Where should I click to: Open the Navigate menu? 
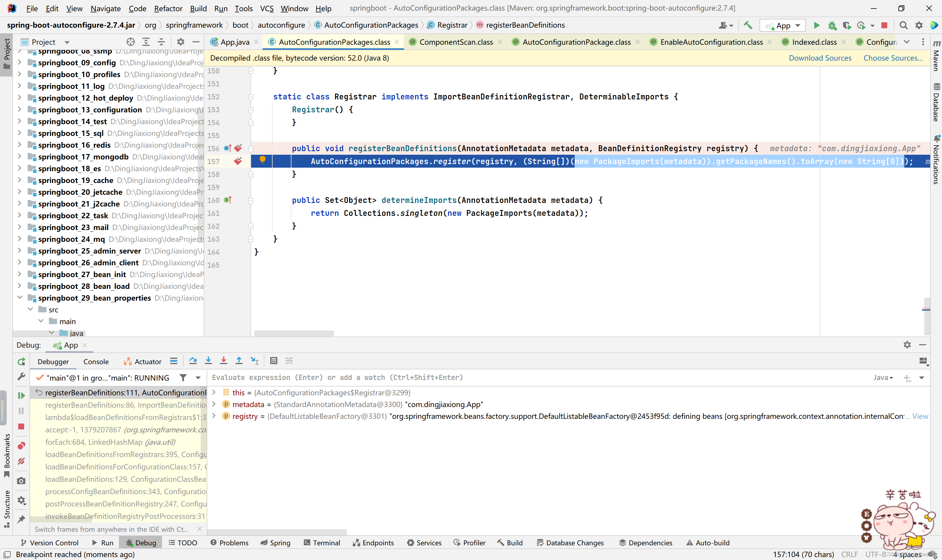(105, 8)
